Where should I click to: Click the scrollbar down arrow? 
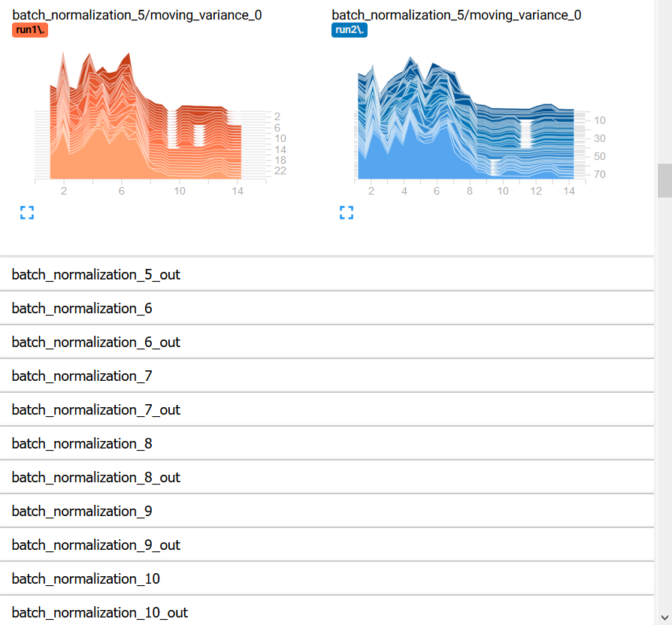pyautogui.click(x=664, y=617)
